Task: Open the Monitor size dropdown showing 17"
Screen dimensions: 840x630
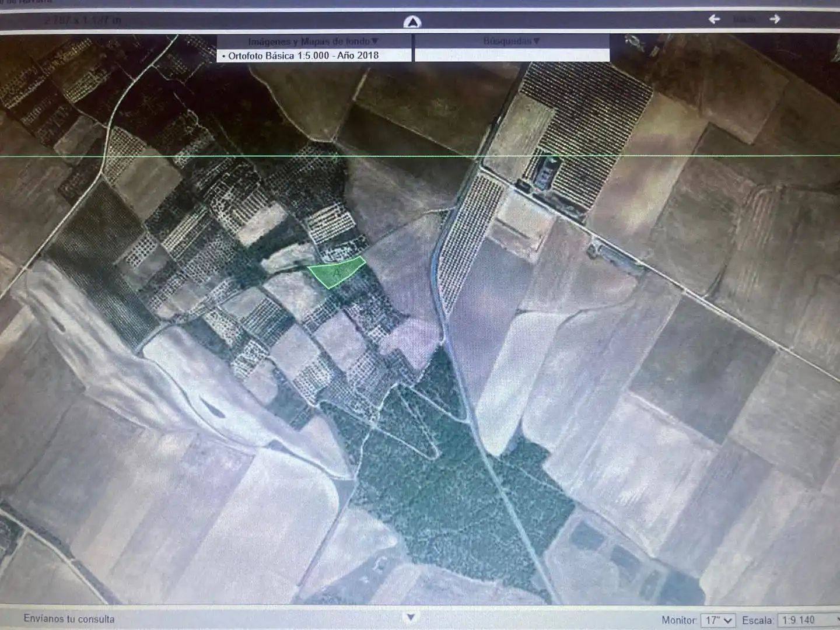Action: coord(717,620)
